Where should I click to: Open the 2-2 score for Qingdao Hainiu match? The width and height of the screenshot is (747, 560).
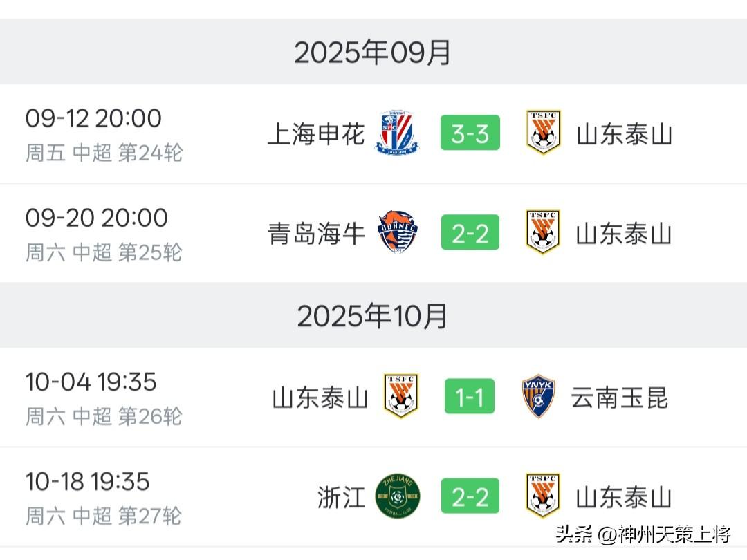point(470,234)
